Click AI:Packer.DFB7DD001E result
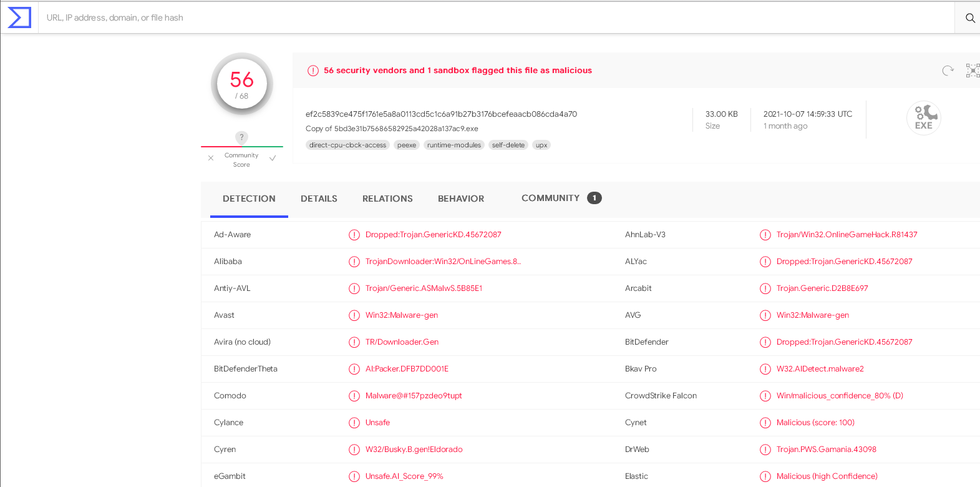 click(407, 369)
